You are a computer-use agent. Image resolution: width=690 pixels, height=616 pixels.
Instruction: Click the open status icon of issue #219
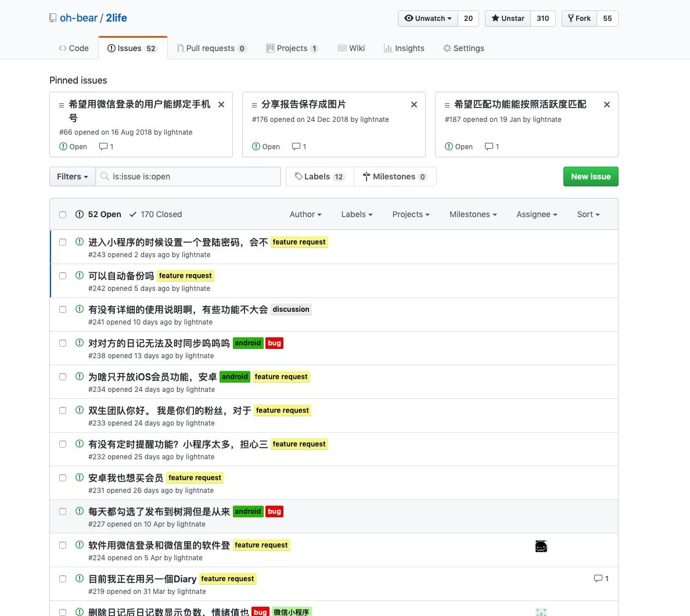80,578
